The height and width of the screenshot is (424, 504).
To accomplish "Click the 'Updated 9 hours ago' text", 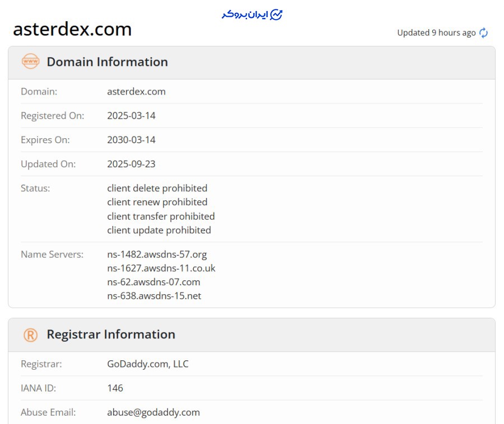I will tap(436, 33).
